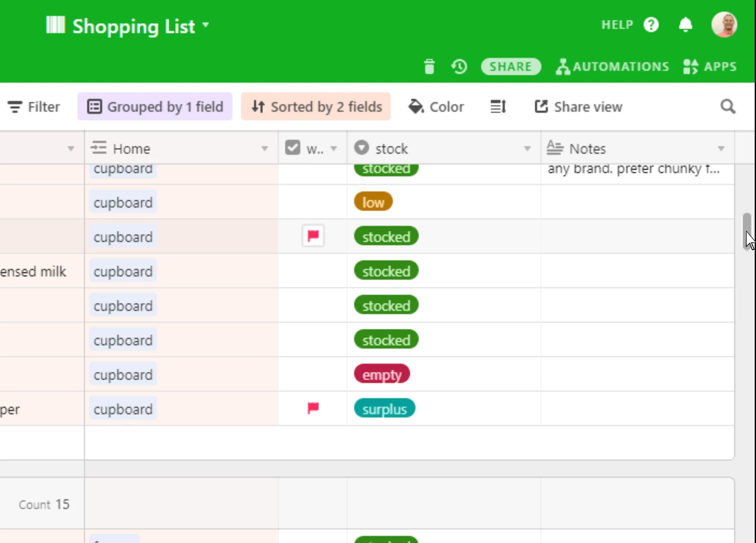Select the empty stock tag
The width and height of the screenshot is (756, 543).
[382, 374]
